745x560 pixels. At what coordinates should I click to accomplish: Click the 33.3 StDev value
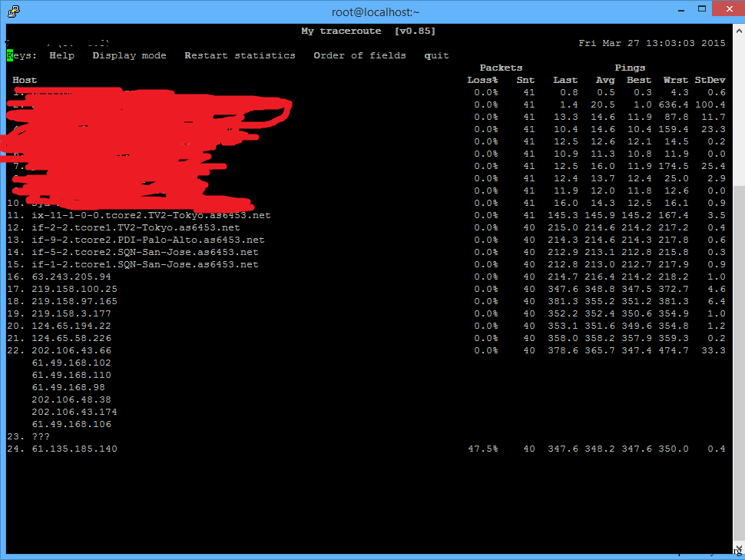tap(714, 351)
